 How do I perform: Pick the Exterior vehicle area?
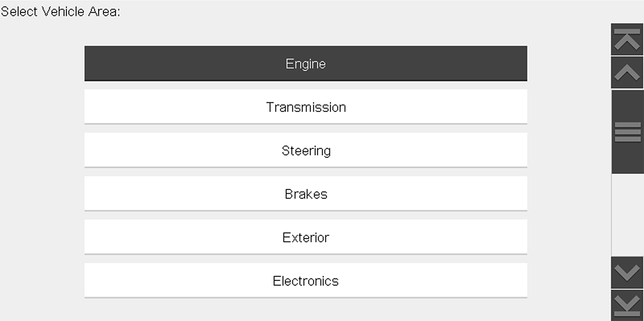coord(305,237)
